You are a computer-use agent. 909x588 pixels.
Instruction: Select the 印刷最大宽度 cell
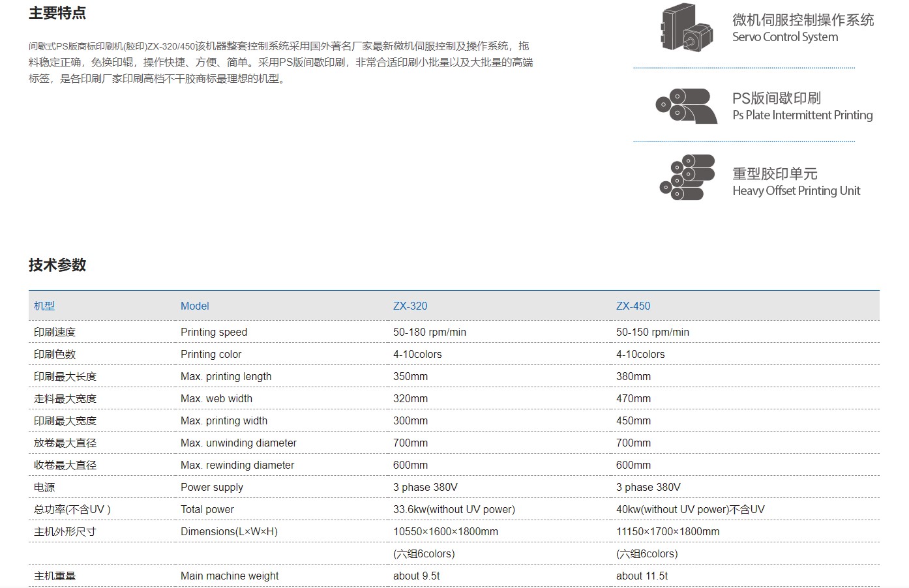65,420
